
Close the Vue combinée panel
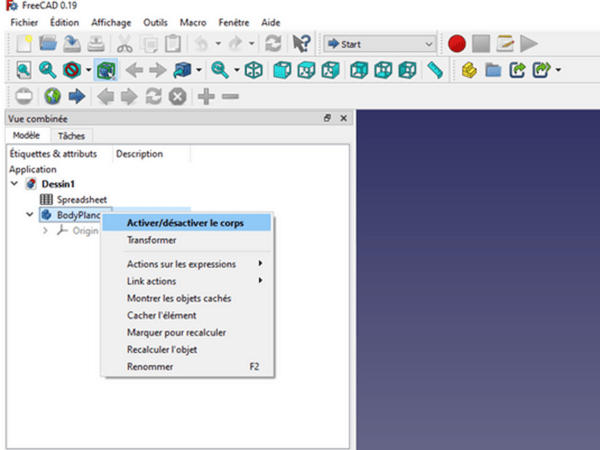[x=343, y=119]
